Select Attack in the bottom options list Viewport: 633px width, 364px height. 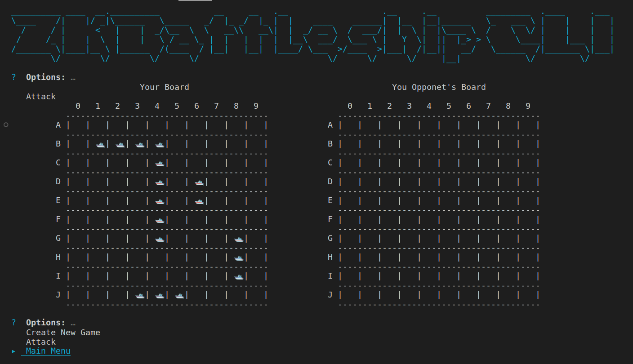click(41, 342)
